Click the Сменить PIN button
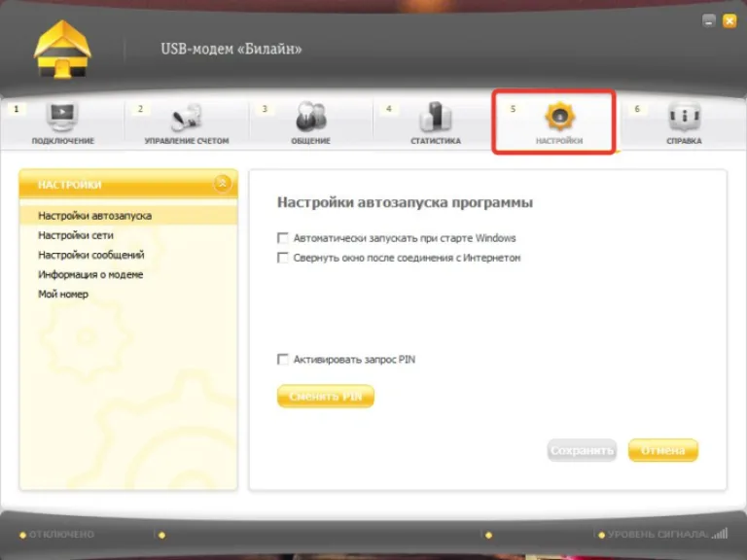Screen dimensions: 747x560 click(x=326, y=397)
